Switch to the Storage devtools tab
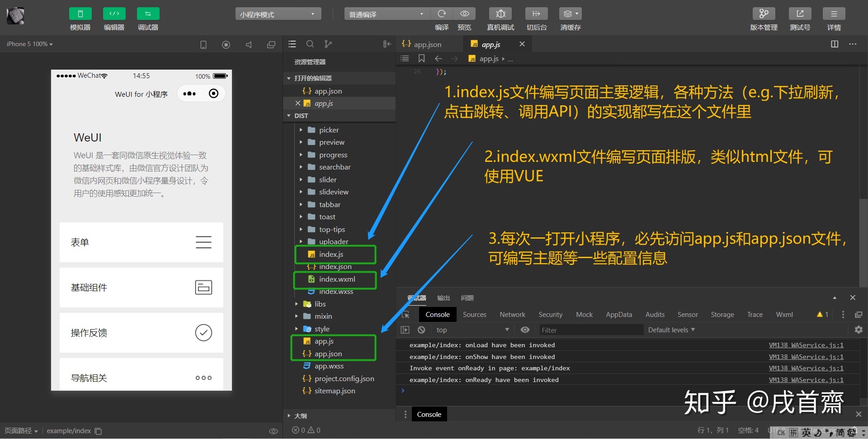Viewport: 868px width, 439px height. [x=722, y=314]
